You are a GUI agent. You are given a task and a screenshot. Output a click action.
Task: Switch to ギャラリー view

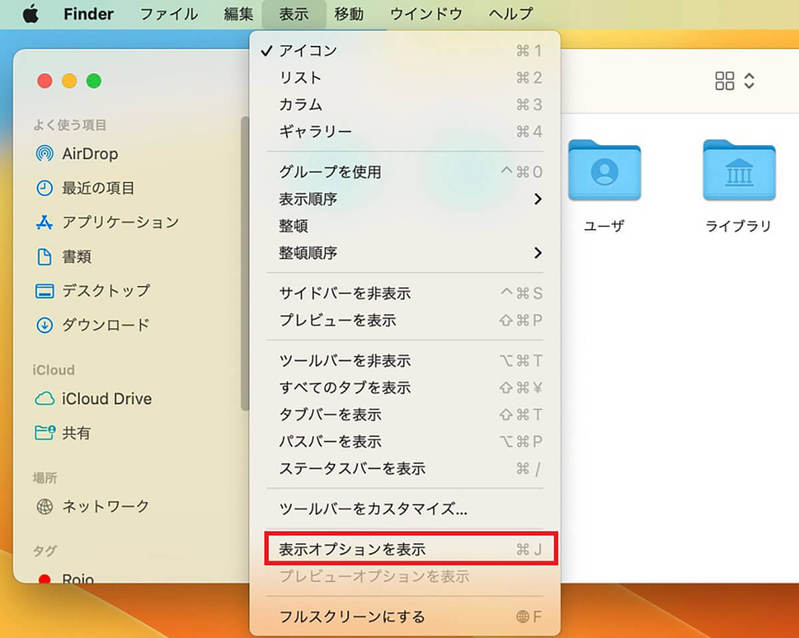pos(405,131)
